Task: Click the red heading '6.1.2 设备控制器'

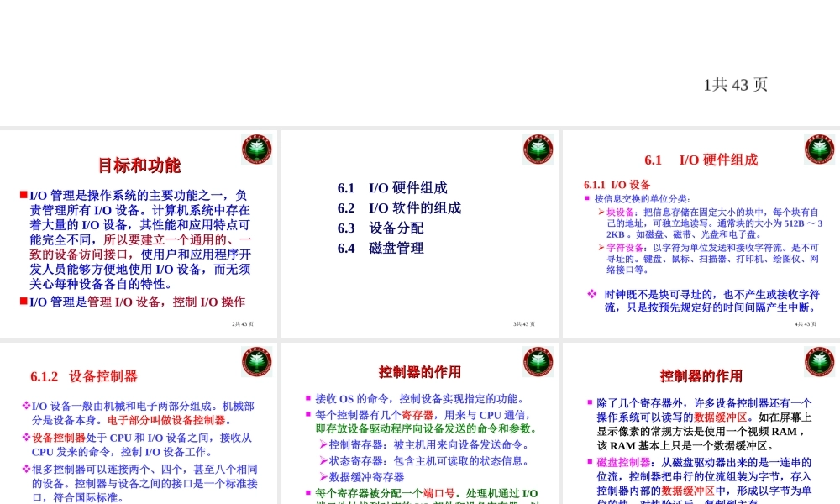Action: pos(83,376)
